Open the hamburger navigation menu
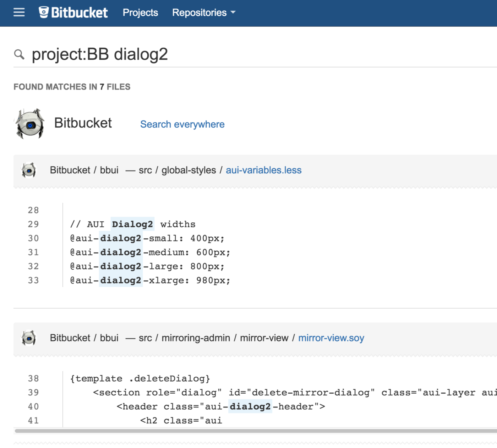This screenshot has width=497, height=448. pos(18,12)
